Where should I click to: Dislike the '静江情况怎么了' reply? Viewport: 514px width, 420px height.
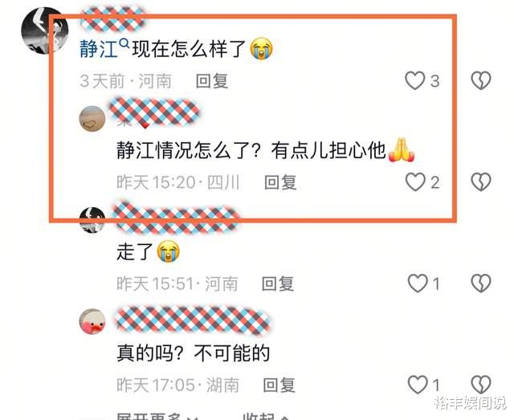click(481, 182)
